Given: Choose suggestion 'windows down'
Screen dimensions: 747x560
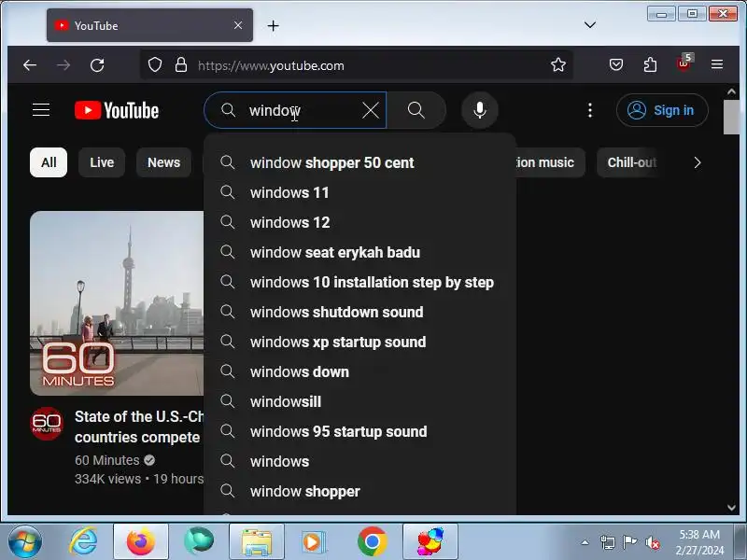Looking at the screenshot, I should [360, 371].
